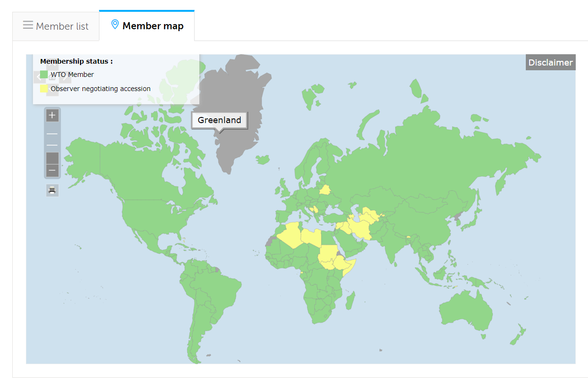Click the "WTO Member" legend text
The width and height of the screenshot is (588, 382).
[72, 75]
